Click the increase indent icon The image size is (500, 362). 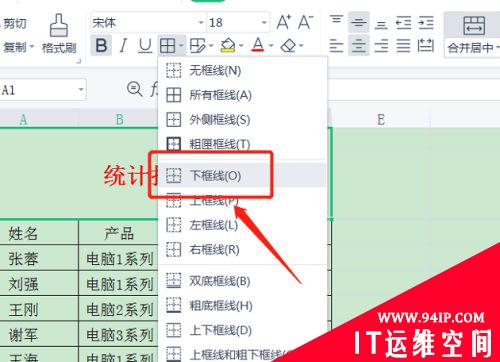click(x=426, y=23)
